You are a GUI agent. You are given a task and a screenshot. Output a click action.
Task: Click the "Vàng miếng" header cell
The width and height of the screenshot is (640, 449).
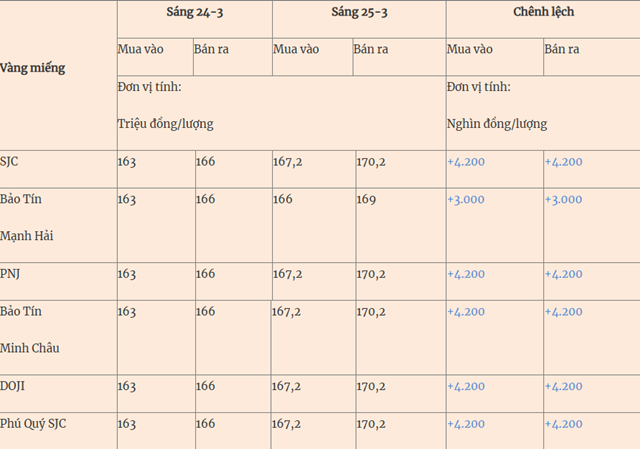point(33,68)
